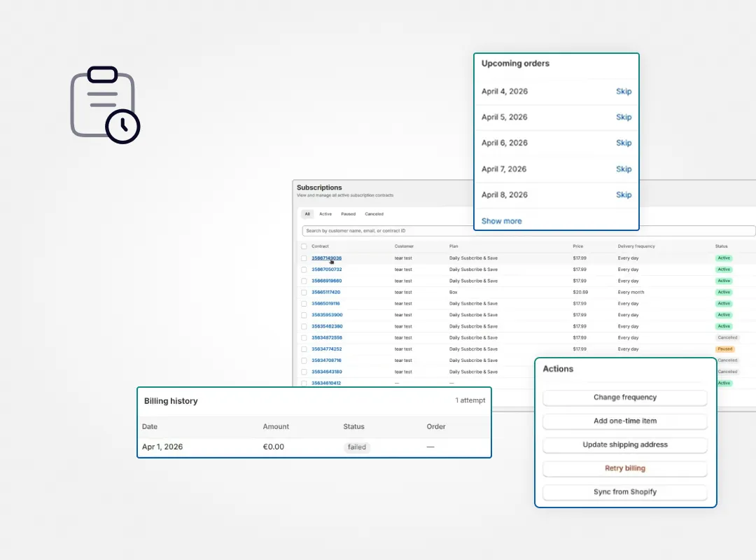
Task: Open contract 35865019116
Action: click(325, 304)
